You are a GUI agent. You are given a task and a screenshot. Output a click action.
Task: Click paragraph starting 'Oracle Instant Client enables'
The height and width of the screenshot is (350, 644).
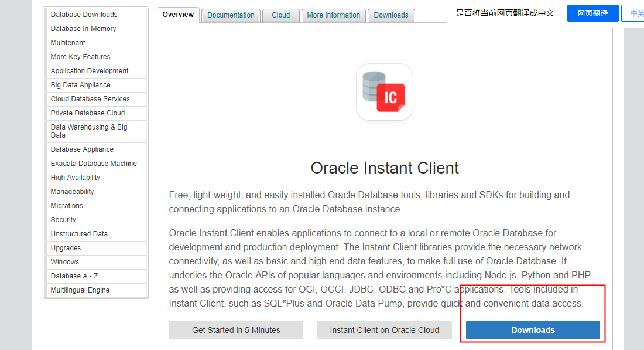click(381, 268)
